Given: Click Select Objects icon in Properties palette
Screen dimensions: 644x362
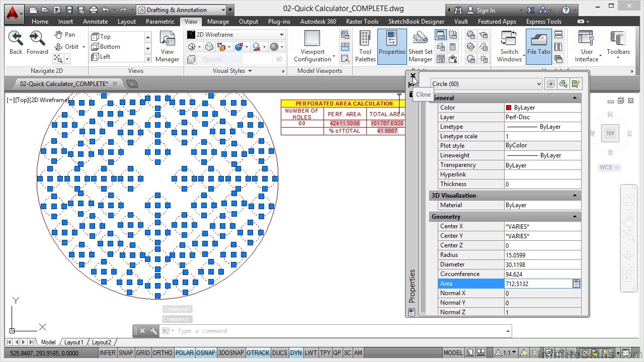Looking at the screenshot, I should click(563, 84).
